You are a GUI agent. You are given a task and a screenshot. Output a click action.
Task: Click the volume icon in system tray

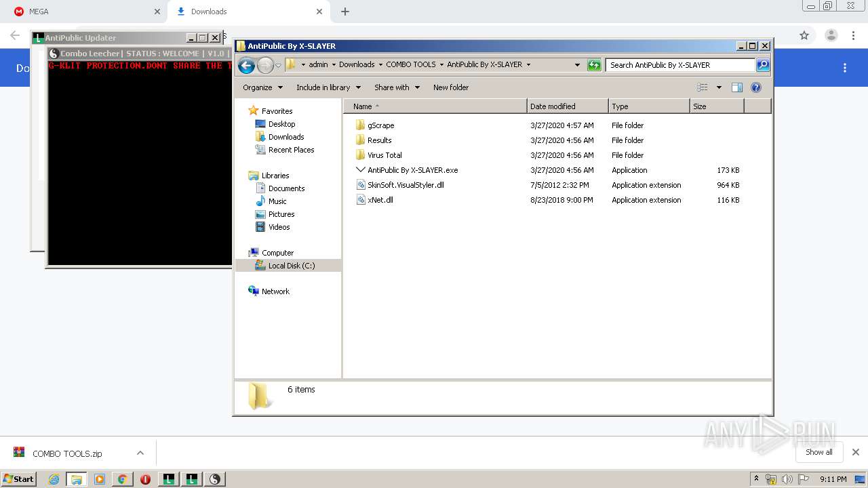click(x=787, y=479)
